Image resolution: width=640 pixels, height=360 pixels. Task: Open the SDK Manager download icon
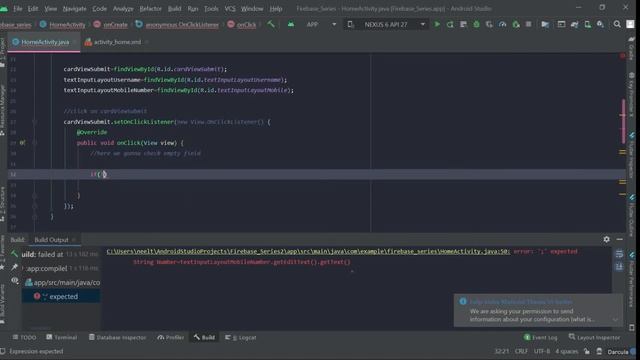(600, 24)
